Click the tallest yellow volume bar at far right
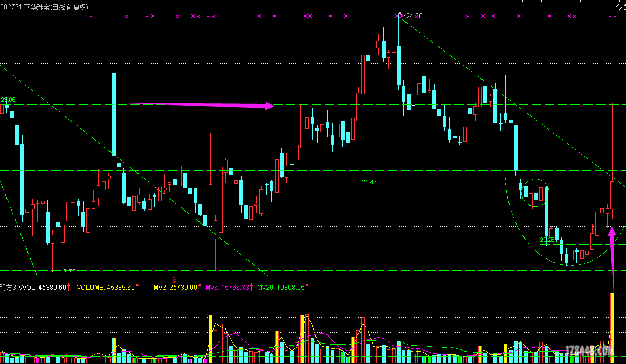The image size is (626, 364). (x=612, y=328)
